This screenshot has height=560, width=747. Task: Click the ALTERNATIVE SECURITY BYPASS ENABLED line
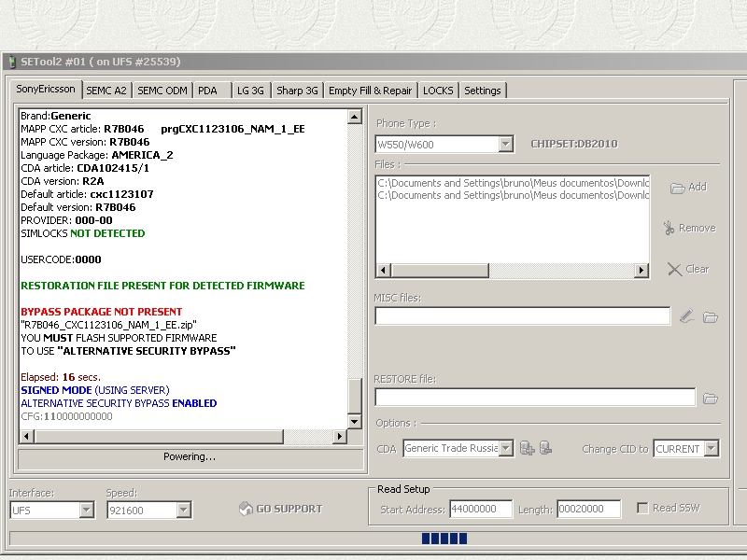pos(119,403)
